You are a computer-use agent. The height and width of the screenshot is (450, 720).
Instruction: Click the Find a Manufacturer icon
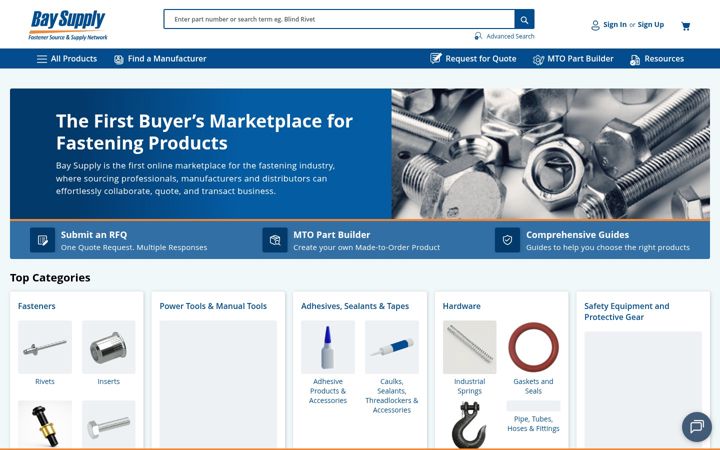(x=119, y=59)
